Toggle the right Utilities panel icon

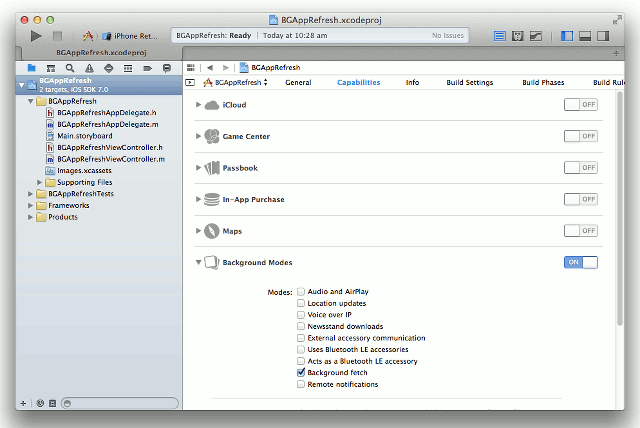coord(603,35)
